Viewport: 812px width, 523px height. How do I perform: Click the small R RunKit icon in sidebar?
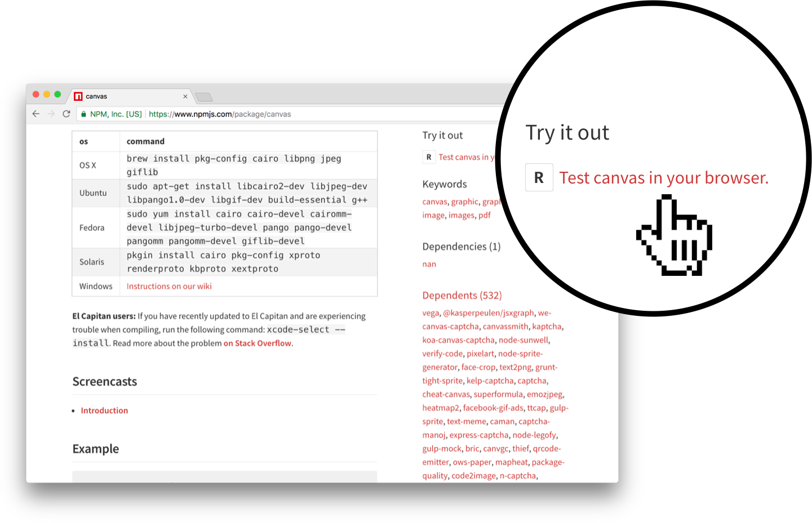pos(429,157)
